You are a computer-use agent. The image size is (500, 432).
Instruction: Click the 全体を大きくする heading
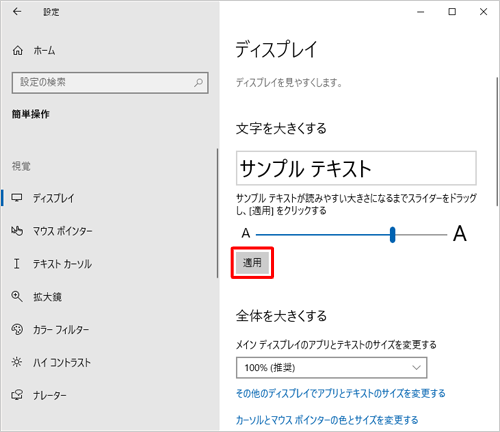[281, 316]
